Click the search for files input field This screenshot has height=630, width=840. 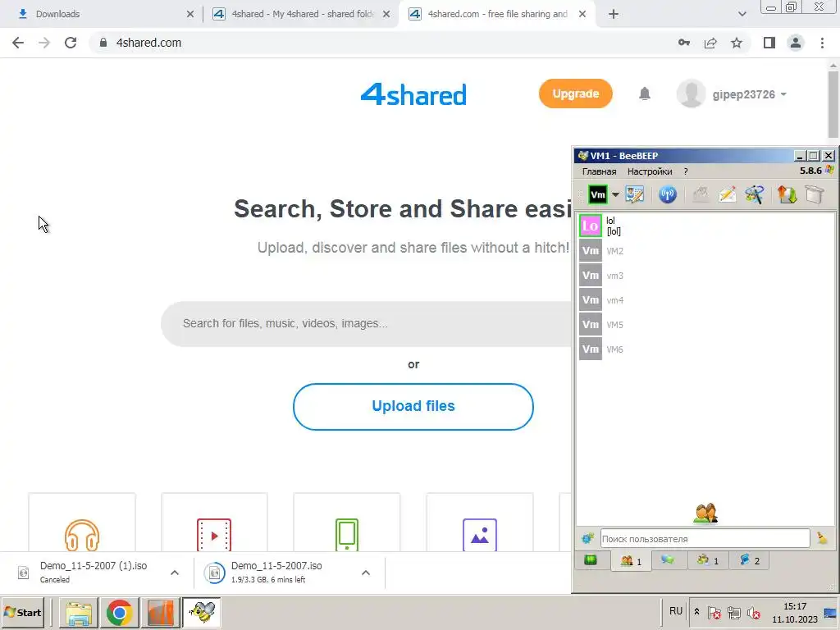[x=367, y=323]
